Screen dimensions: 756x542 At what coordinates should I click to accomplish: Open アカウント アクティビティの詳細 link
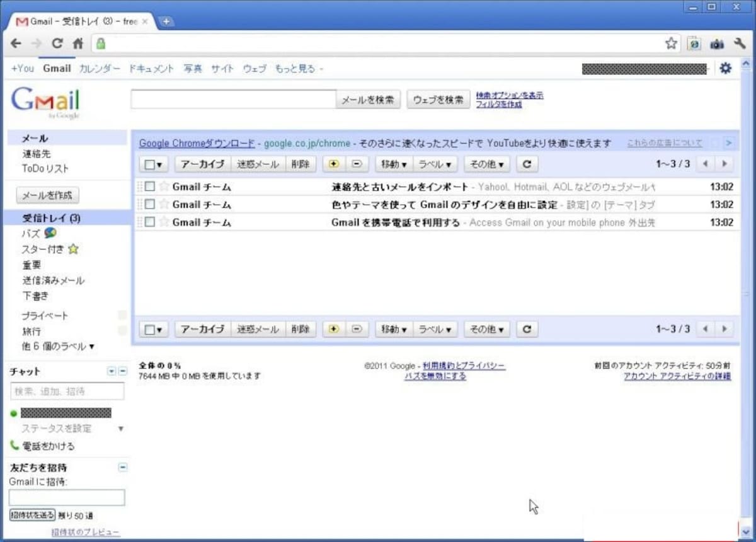pyautogui.click(x=677, y=376)
